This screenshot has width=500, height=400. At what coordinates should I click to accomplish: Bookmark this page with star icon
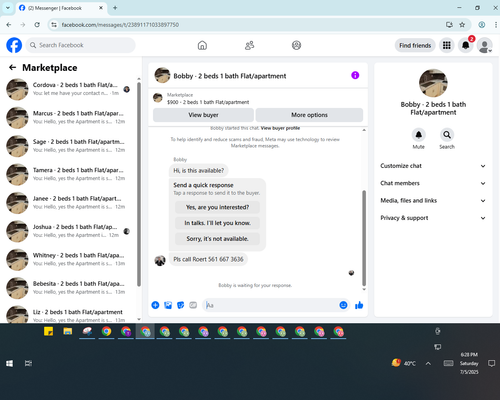point(462,25)
